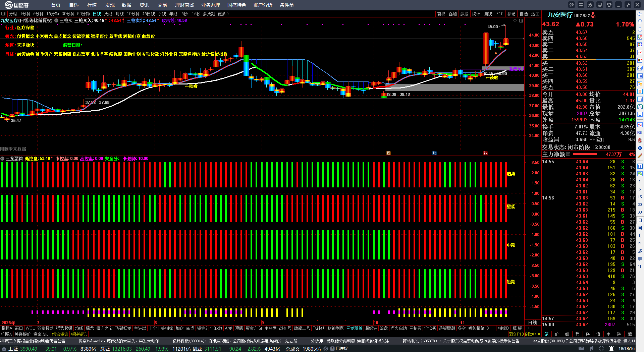Open the 指标A indicator group
644x352 pixels.
pos(7,328)
